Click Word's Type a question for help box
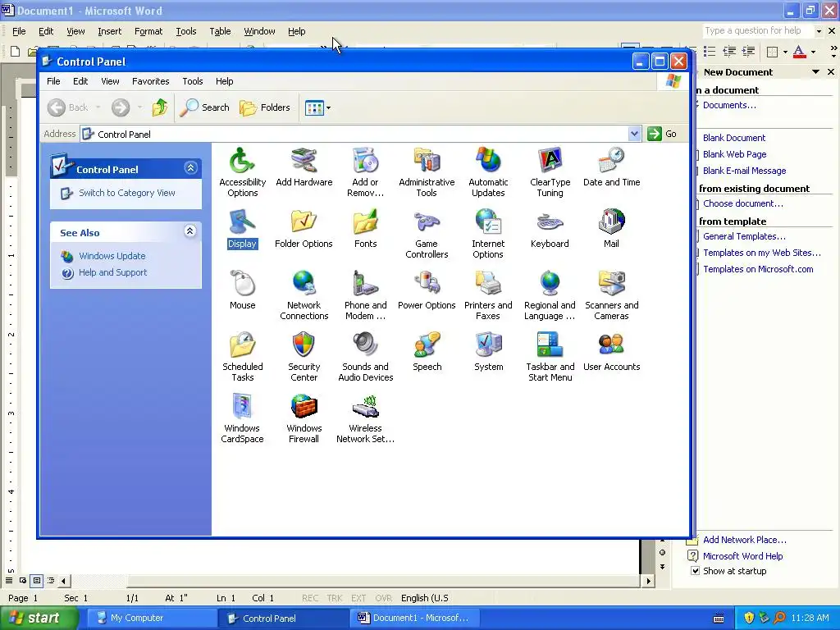Viewport: 840px width, 630px height. point(757,31)
